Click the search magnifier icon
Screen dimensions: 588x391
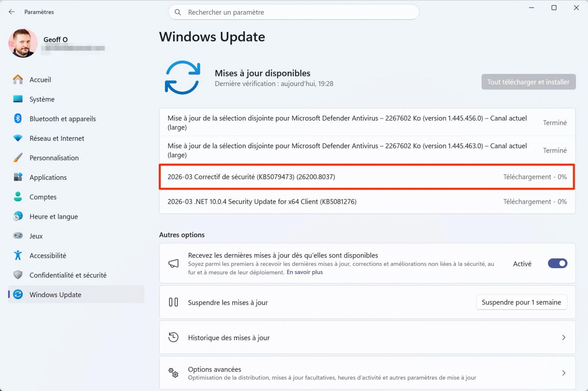(178, 12)
